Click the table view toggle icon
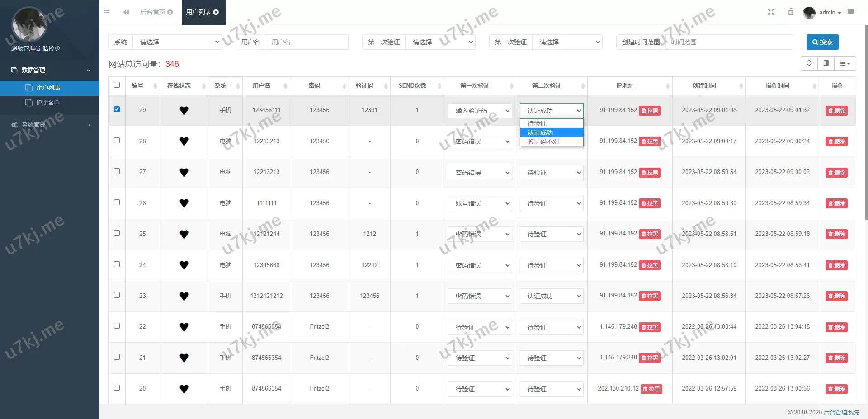Image resolution: width=868 pixels, height=419 pixels. pos(826,63)
